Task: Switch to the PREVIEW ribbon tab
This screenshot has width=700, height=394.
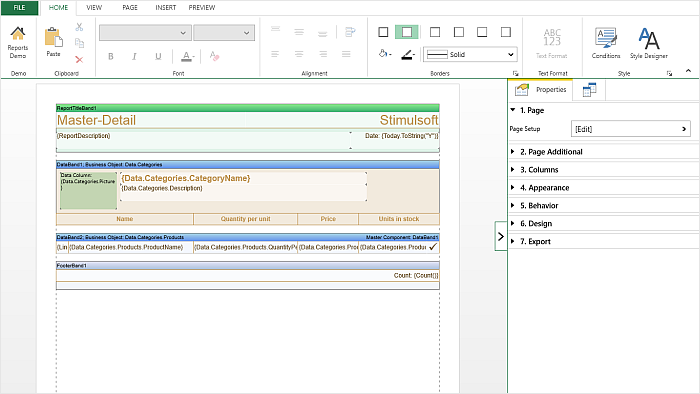Action: (202, 8)
